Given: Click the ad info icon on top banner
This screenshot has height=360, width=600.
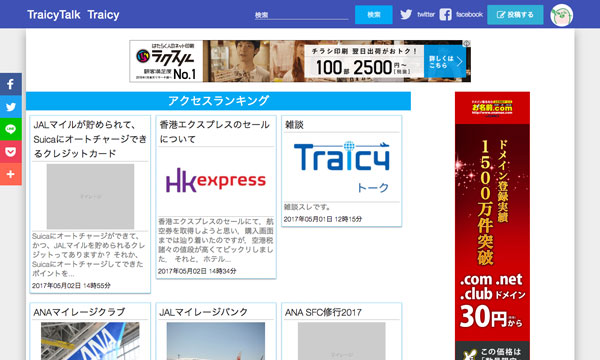Looking at the screenshot, I should tap(466, 44).
